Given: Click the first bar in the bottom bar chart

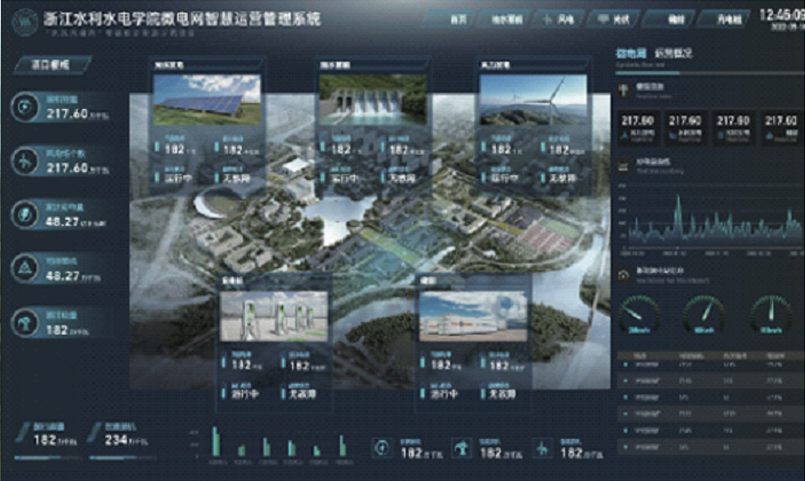Looking at the screenshot, I should [215, 441].
